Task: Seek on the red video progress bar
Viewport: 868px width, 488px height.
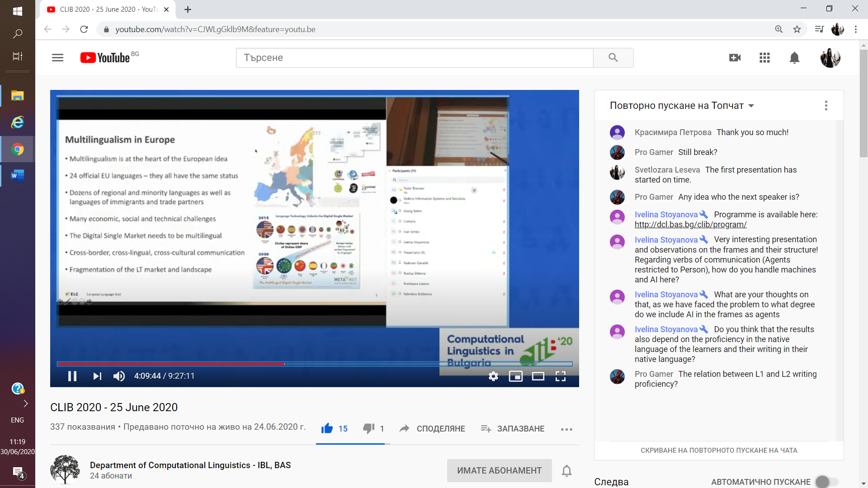Action: [170, 364]
